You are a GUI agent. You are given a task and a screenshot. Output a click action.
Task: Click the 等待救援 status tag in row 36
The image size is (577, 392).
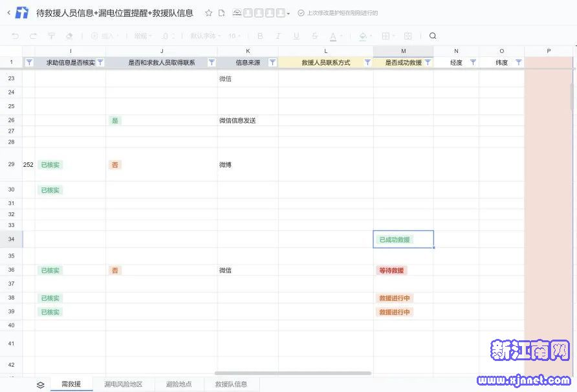point(391,270)
